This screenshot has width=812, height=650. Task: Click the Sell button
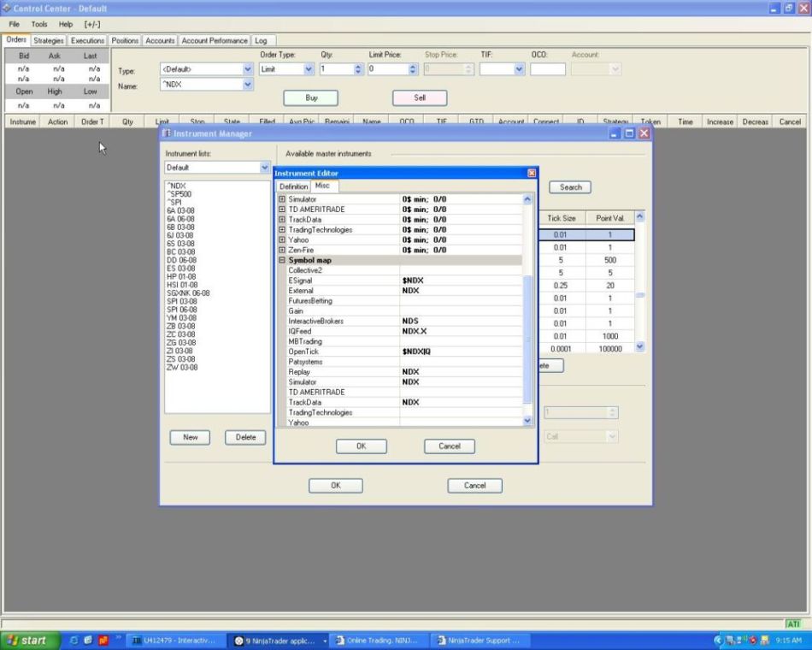point(420,98)
